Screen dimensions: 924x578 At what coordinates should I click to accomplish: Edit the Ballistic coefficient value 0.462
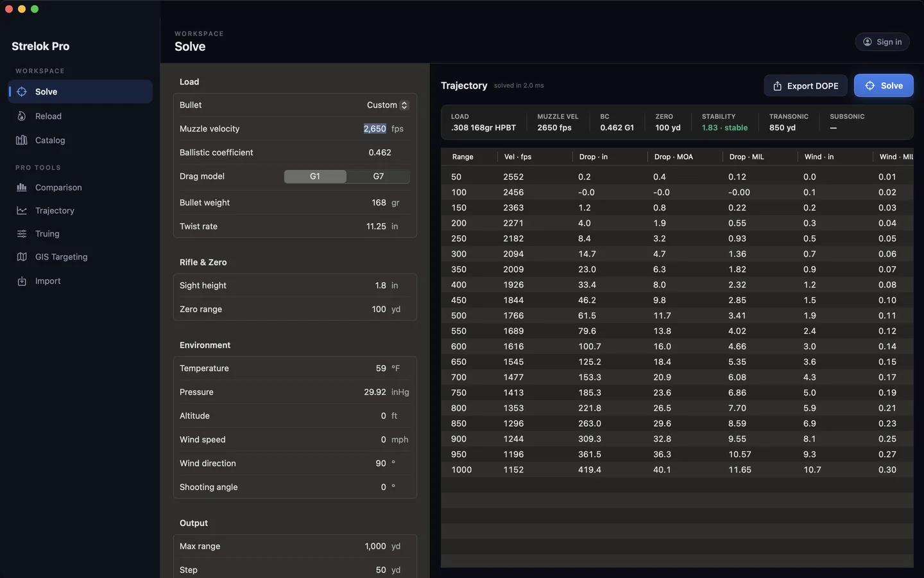(380, 152)
